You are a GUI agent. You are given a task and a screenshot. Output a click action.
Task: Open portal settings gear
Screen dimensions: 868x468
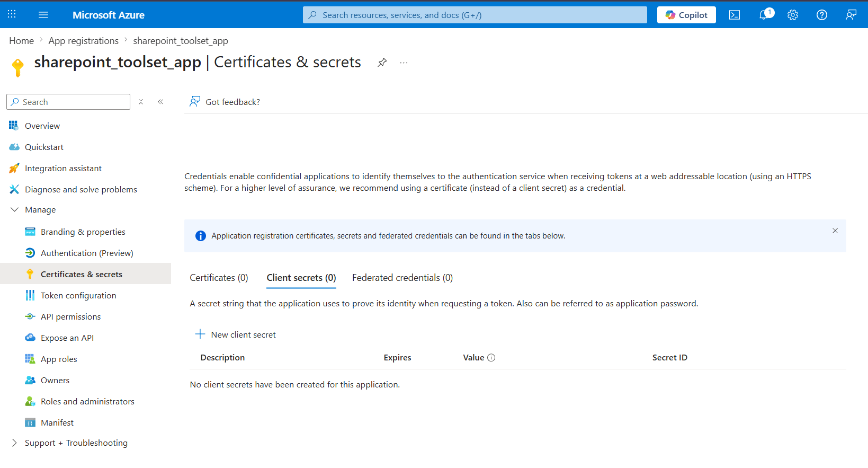click(x=793, y=15)
